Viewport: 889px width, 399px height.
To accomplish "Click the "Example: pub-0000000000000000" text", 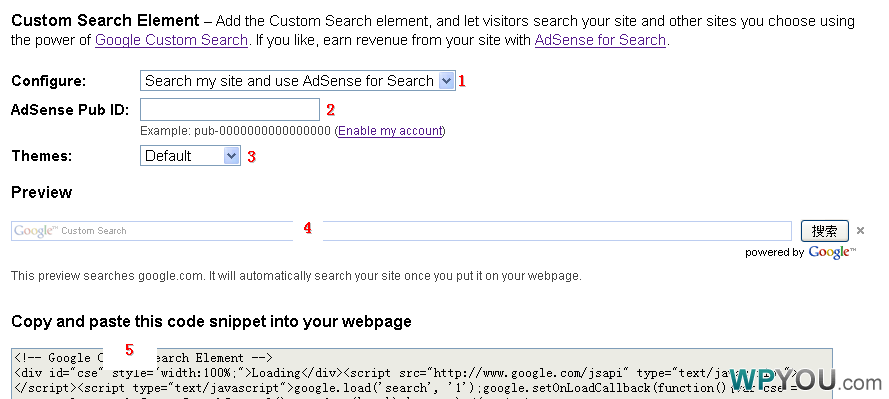I will tap(235, 131).
